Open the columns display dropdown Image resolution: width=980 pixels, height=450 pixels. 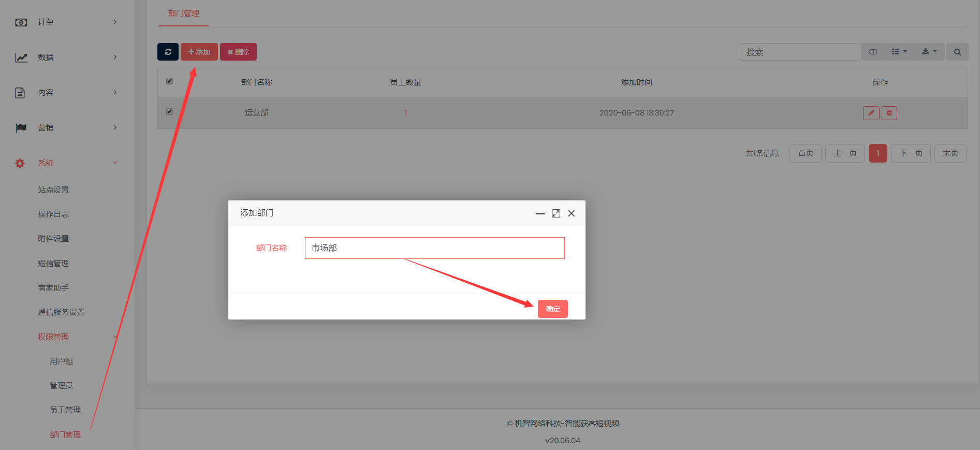(899, 52)
